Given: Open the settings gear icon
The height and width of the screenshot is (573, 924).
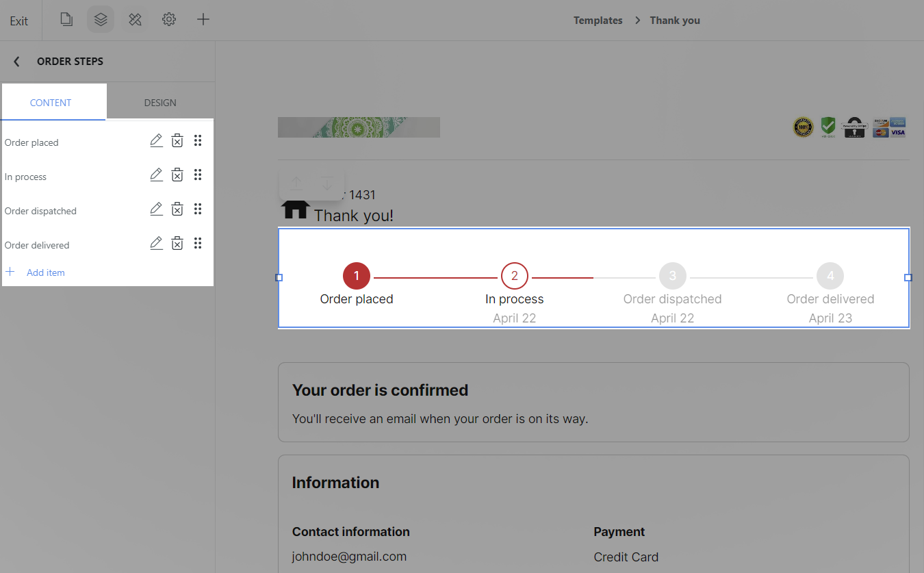Looking at the screenshot, I should (x=169, y=20).
